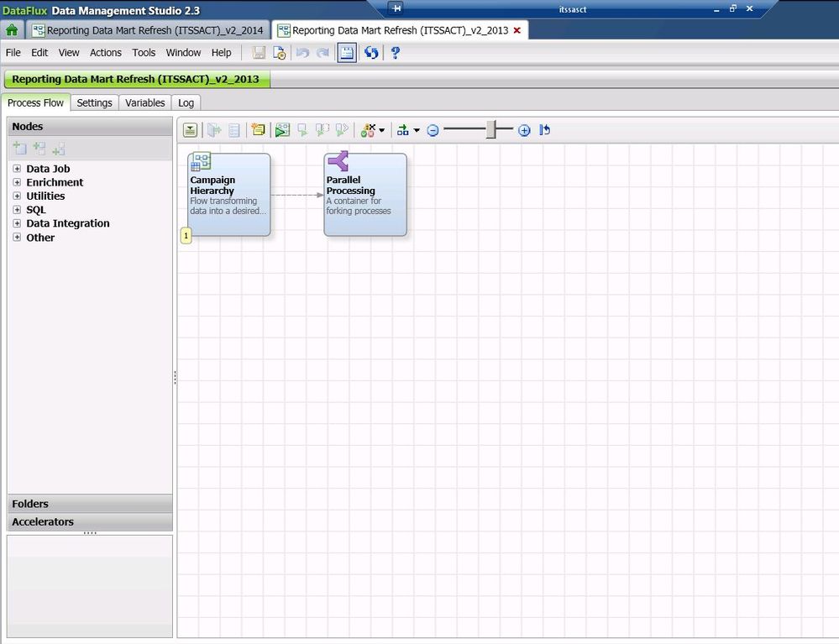
Task: Click the greyed properties list icon
Action: coord(233,130)
